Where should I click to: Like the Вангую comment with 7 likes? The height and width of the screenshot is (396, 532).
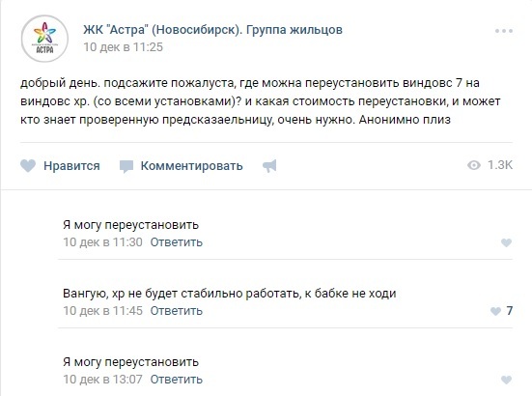tap(495, 311)
